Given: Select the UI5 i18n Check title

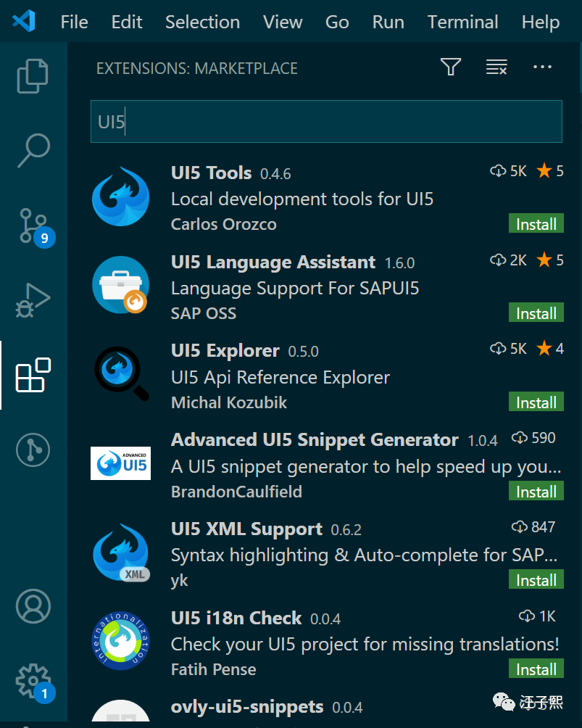Looking at the screenshot, I should (236, 619).
